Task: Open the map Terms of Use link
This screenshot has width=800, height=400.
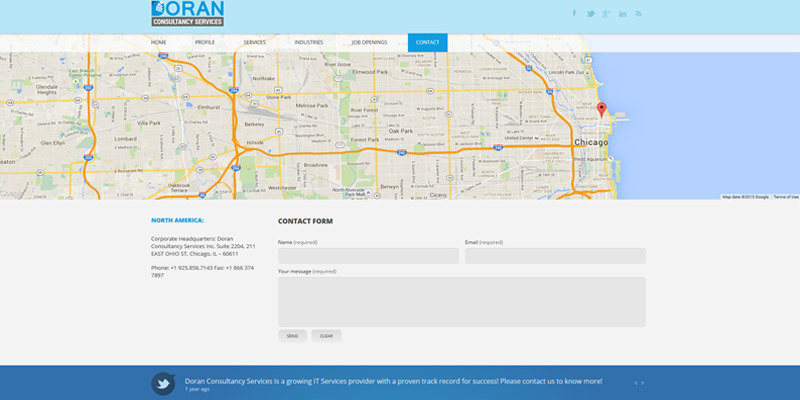Action: [x=786, y=197]
